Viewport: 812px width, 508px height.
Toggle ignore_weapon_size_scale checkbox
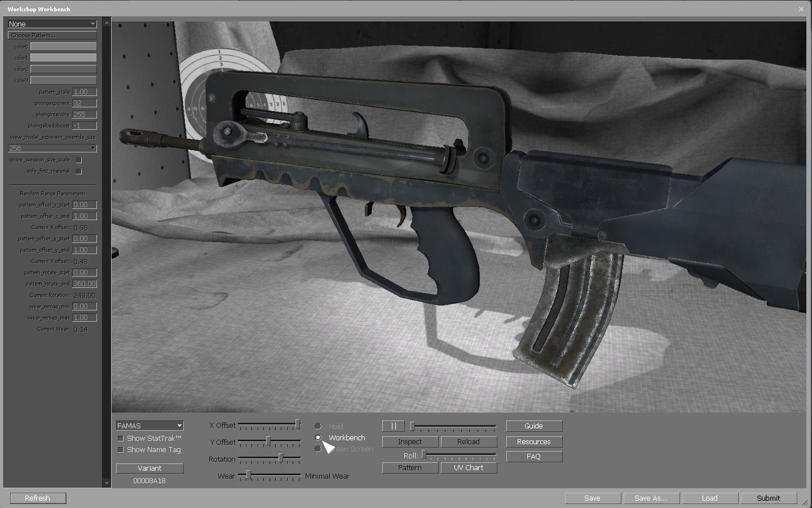coord(79,160)
